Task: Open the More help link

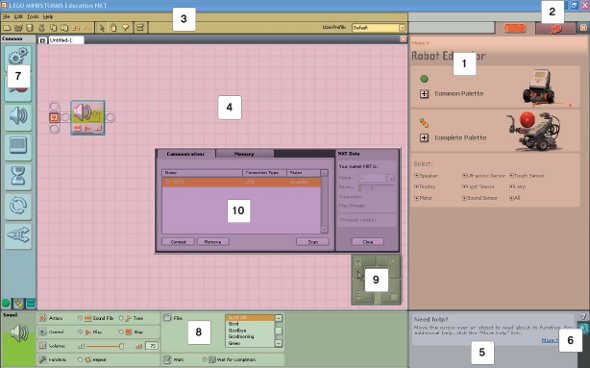Action: pos(550,340)
